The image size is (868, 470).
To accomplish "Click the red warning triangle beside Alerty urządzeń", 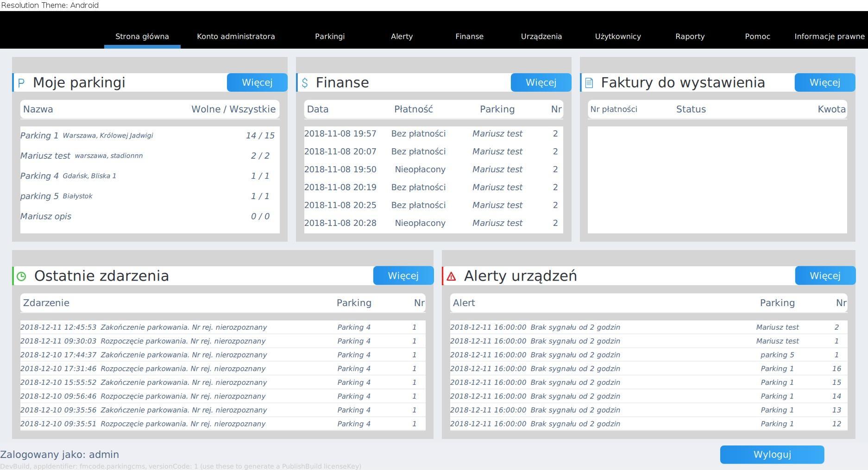I will [x=451, y=276].
